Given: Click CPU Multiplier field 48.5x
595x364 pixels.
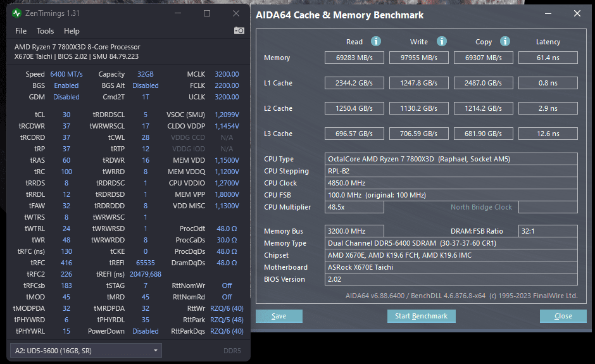Looking at the screenshot, I should (354, 207).
